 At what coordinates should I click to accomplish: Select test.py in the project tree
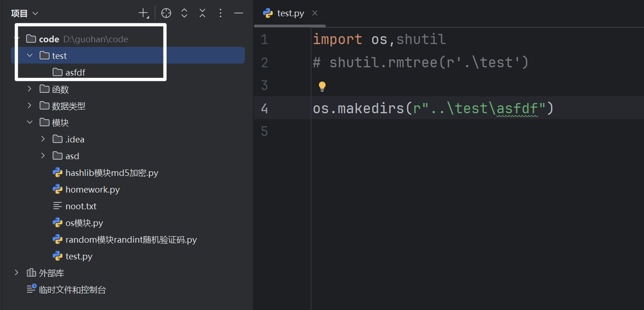[x=79, y=256]
